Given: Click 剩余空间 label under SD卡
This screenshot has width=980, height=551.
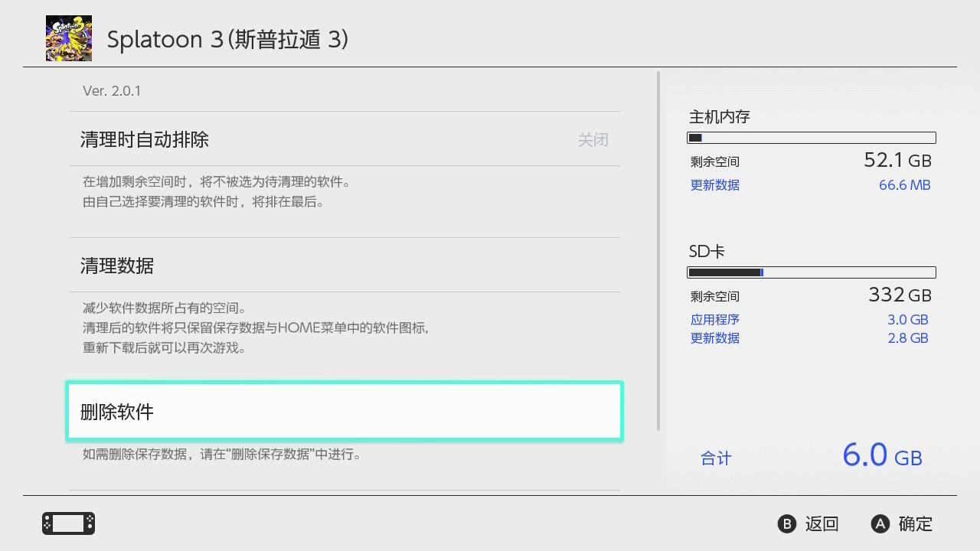Looking at the screenshot, I should 715,297.
